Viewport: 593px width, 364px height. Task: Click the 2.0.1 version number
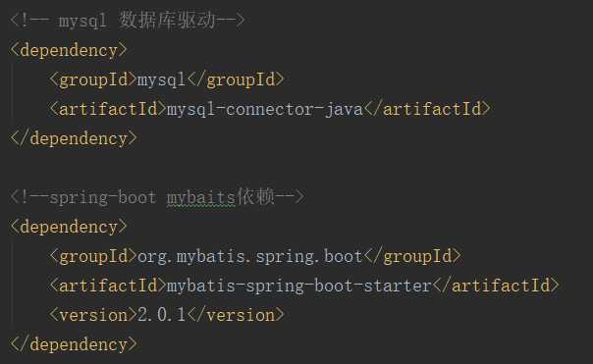161,315
